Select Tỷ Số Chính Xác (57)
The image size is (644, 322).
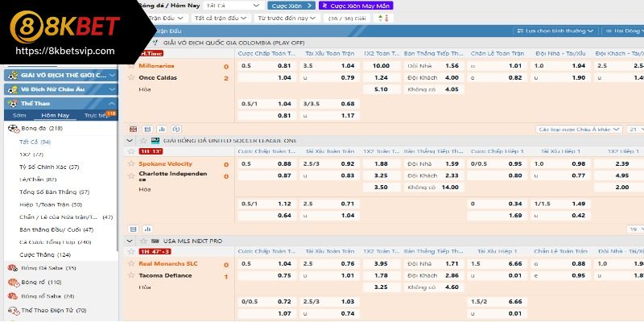49,167
